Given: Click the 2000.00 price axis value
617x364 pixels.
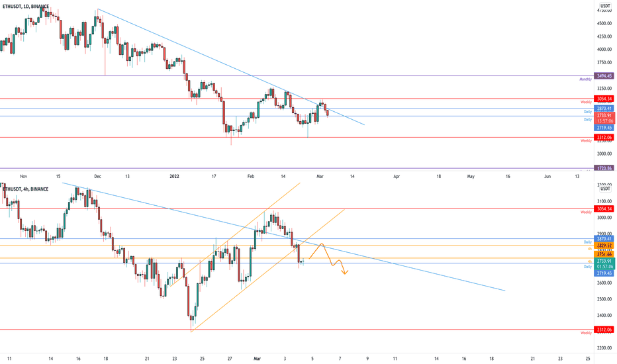Looking at the screenshot, I should (604, 154).
